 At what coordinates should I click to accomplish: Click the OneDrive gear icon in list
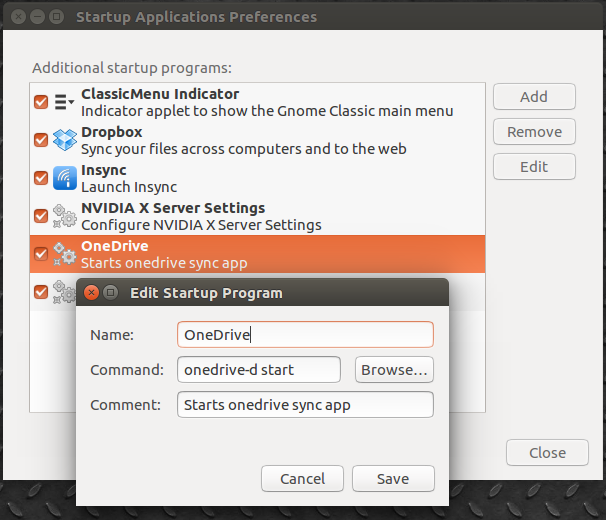(x=65, y=254)
